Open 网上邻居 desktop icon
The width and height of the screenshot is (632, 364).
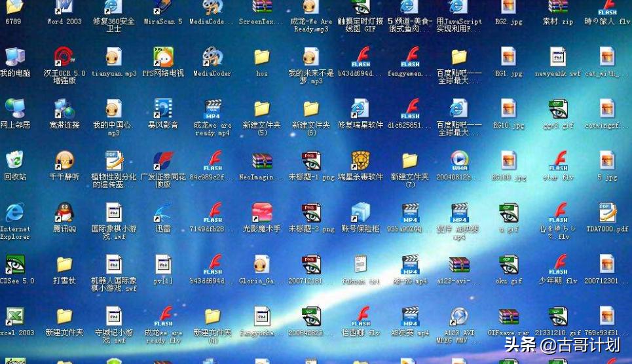(x=15, y=109)
